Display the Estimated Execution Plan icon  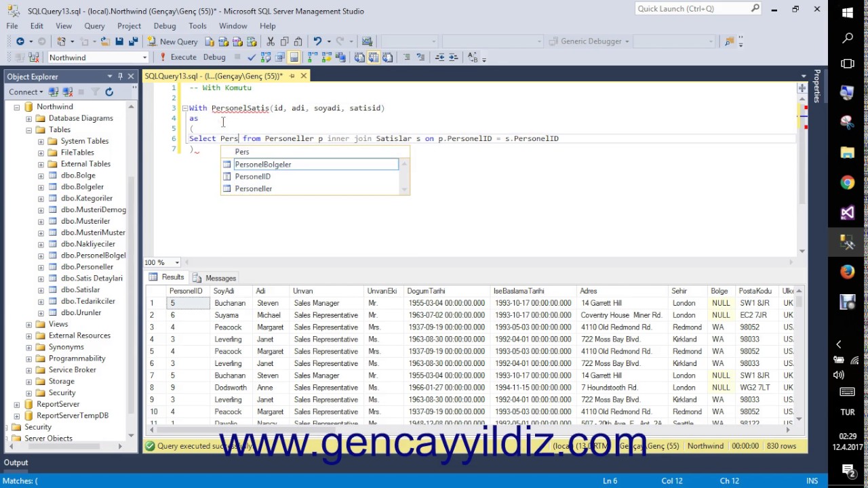[x=265, y=58]
